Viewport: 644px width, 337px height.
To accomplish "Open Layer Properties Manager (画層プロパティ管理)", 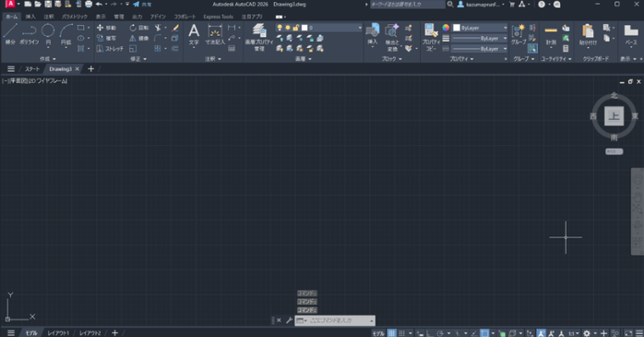I will pyautogui.click(x=258, y=37).
